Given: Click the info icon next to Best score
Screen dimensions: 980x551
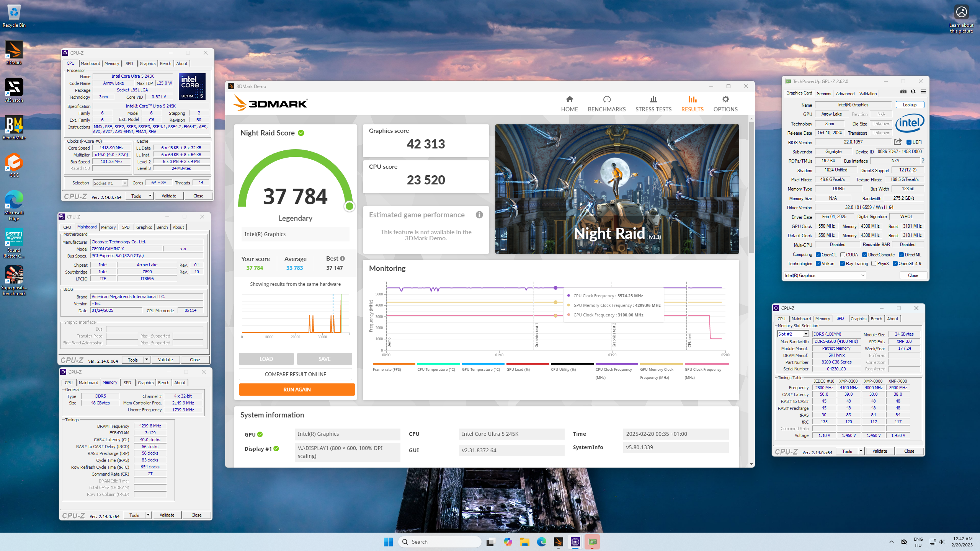Looking at the screenshot, I should tap(342, 258).
